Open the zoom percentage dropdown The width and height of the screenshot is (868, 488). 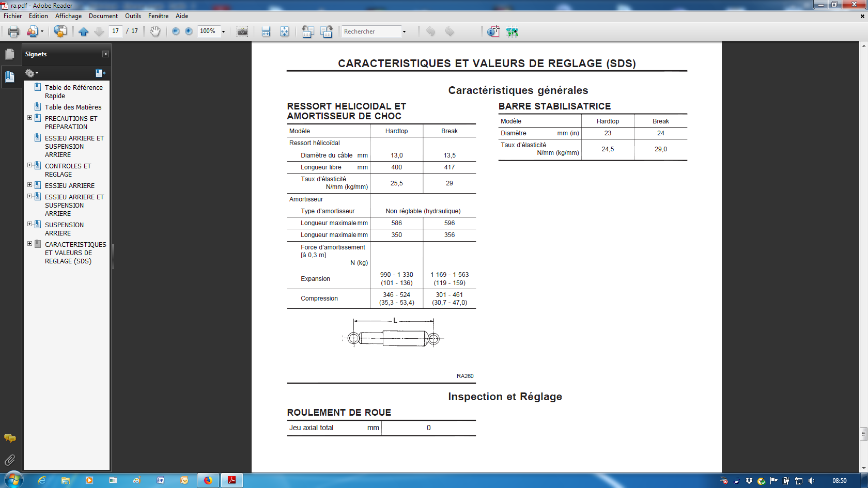pos(223,32)
